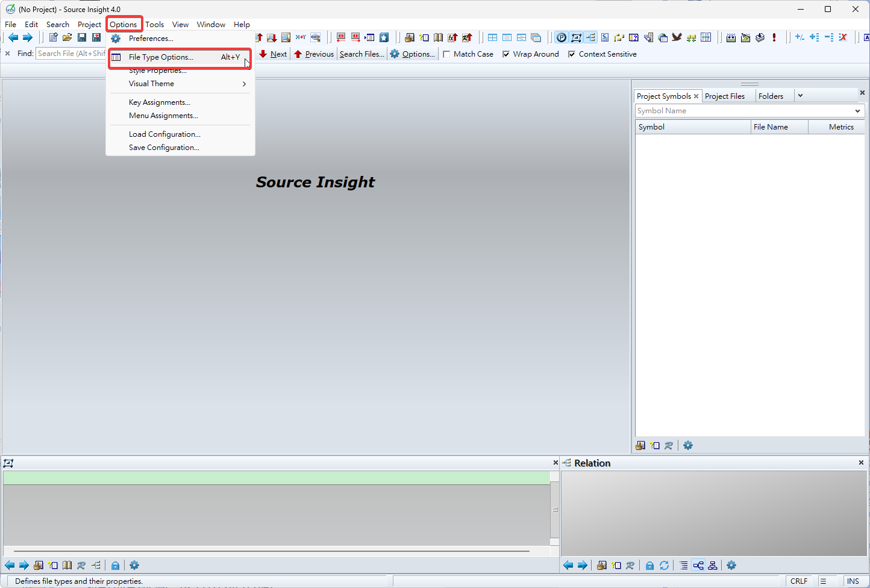The height and width of the screenshot is (588, 870).
Task: Click the gear icon in Relation toolbar
Action: [x=731, y=565]
